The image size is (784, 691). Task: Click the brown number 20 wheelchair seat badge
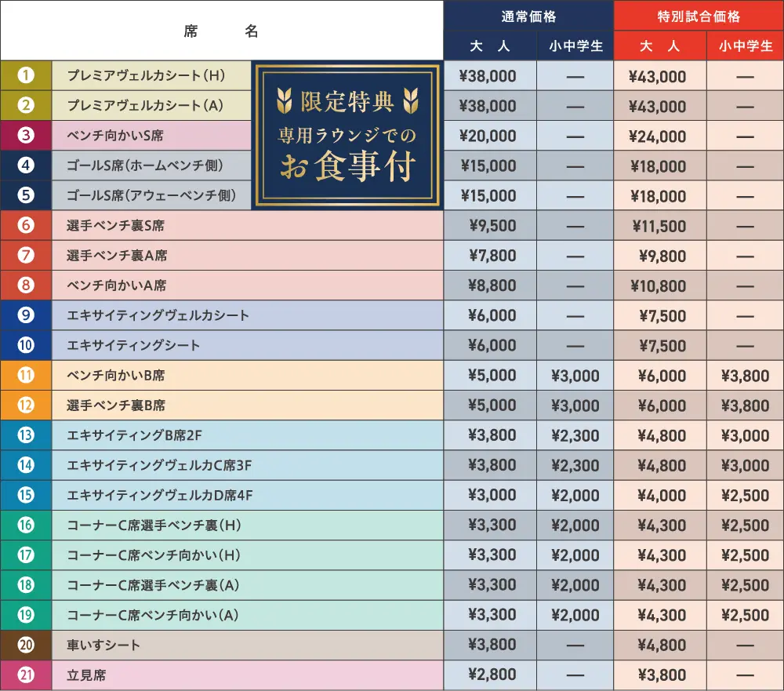point(26,645)
